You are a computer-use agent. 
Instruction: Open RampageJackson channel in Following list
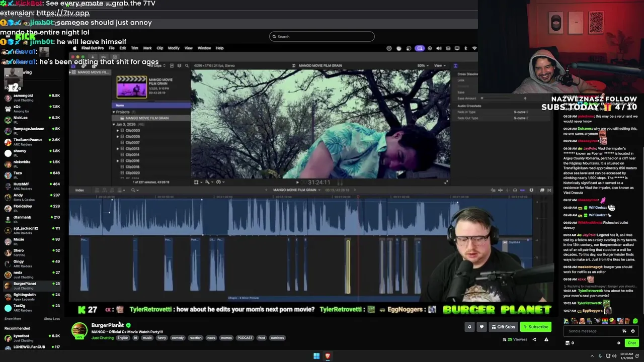(x=32, y=131)
